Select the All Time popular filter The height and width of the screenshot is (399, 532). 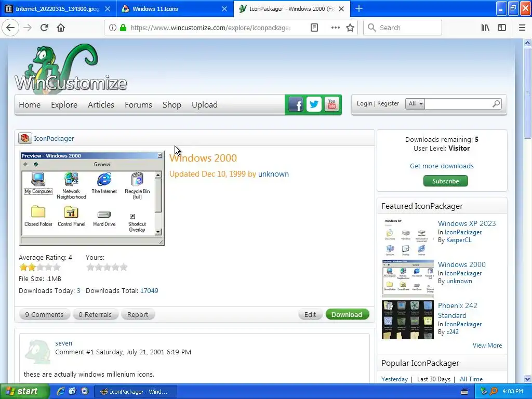tap(471, 379)
